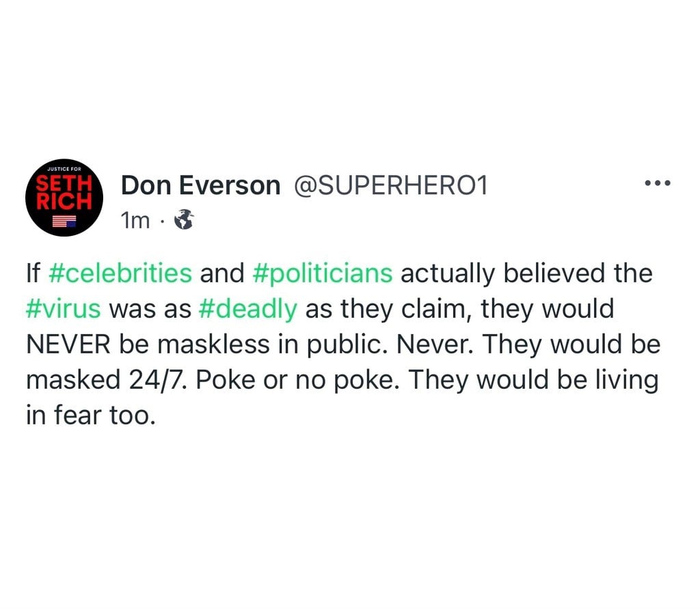The image size is (700, 609).
Task: Open the #politicians hashtag
Action: pos(323,273)
